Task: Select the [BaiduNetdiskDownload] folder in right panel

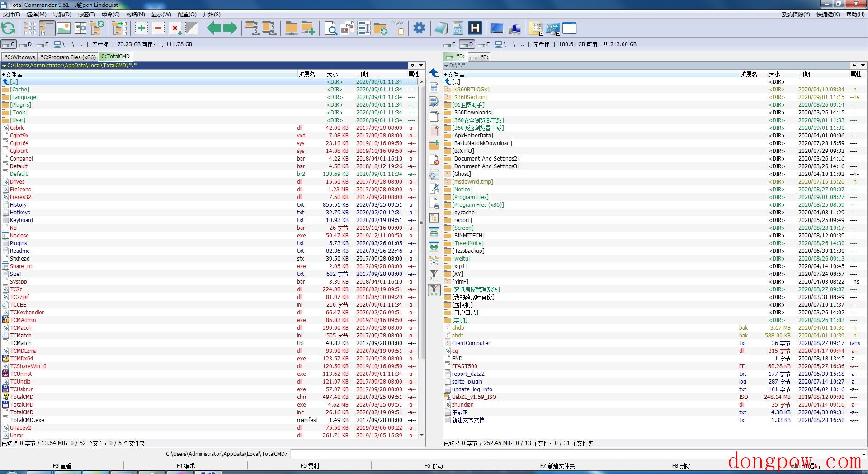Action: [x=654, y=143]
